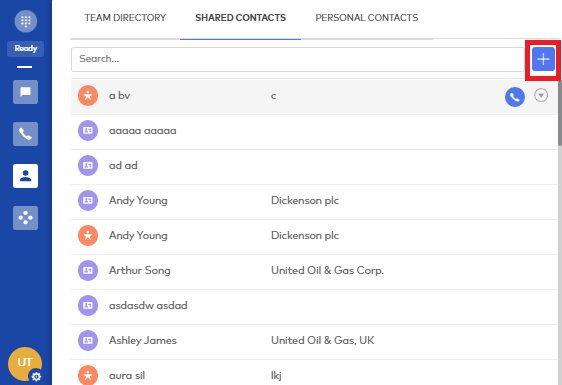Image resolution: width=562 pixels, height=385 pixels.
Task: Click orange avatar icon of a bv
Action: 88,96
